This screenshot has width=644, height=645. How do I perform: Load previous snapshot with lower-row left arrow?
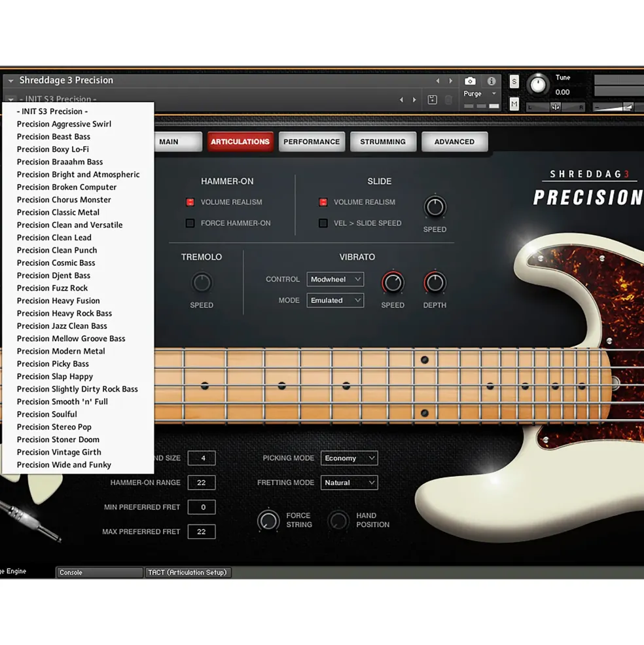click(401, 100)
